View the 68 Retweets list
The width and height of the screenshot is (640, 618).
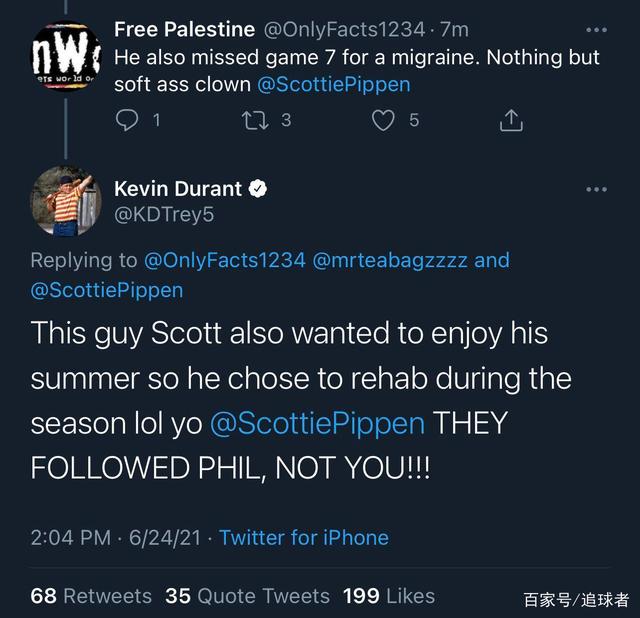[x=91, y=595]
